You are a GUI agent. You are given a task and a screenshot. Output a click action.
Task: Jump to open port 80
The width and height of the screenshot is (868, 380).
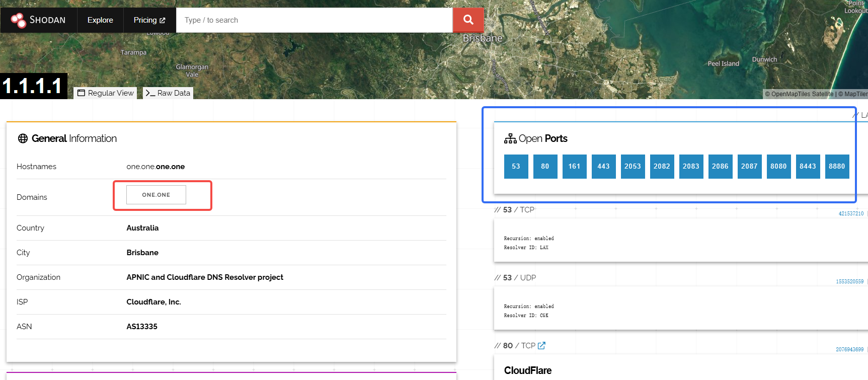point(545,167)
